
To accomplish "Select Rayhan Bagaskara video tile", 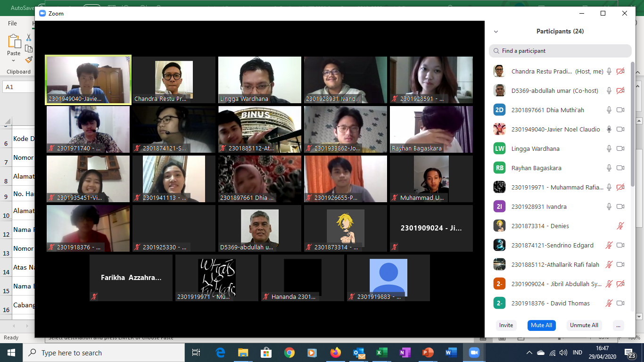I will tap(431, 129).
